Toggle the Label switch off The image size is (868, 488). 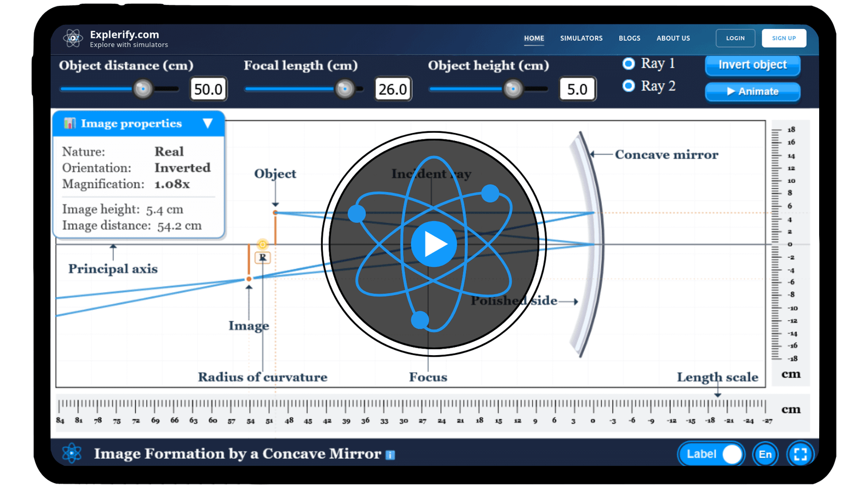coord(711,454)
